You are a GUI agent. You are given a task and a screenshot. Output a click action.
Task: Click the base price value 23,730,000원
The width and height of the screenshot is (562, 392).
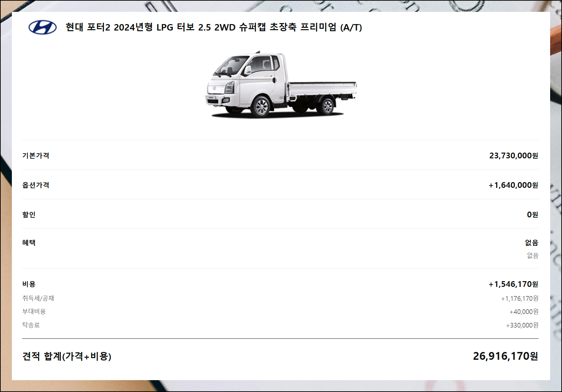click(x=514, y=156)
